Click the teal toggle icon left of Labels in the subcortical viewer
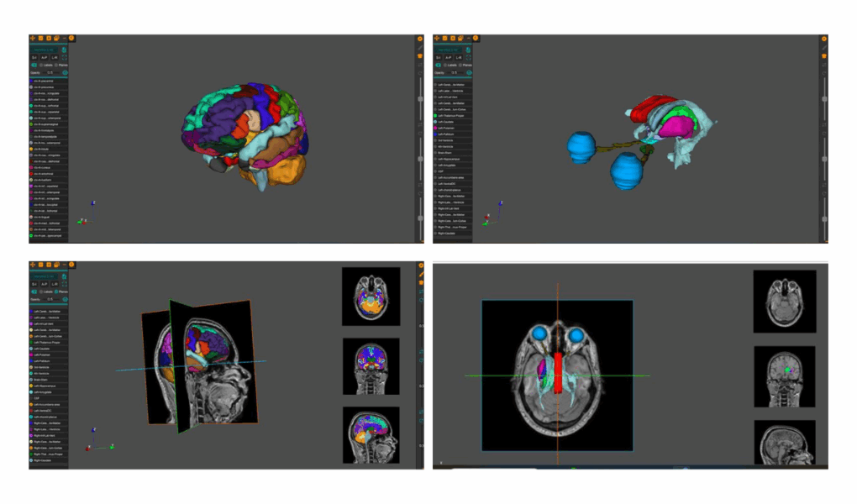This screenshot has width=857, height=504. pos(439,65)
